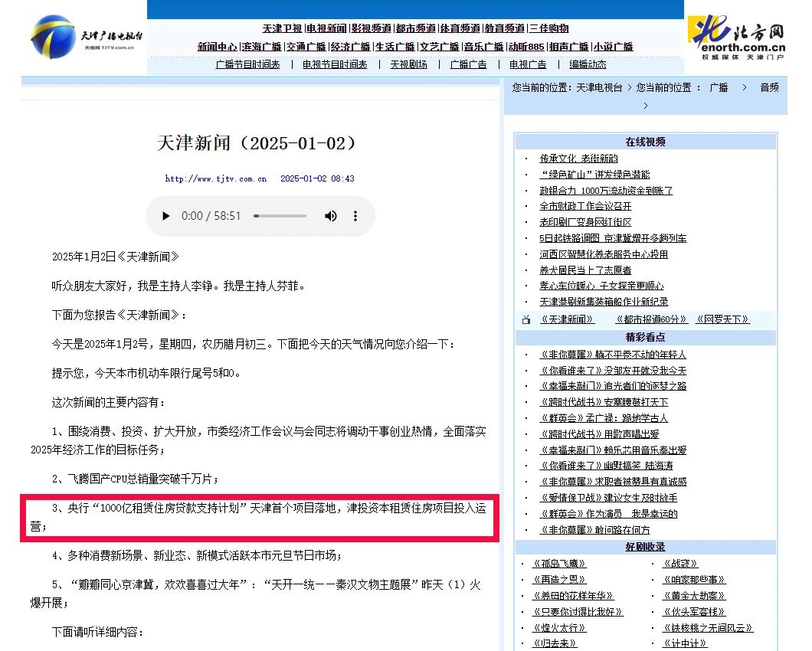Open video 传承文化 老街新韵
Screen dimensions: 812x651
click(578, 159)
